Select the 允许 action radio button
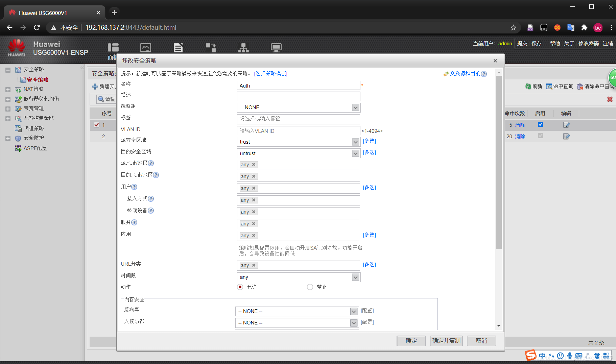Image resolution: width=616 pixels, height=364 pixels. tap(240, 287)
